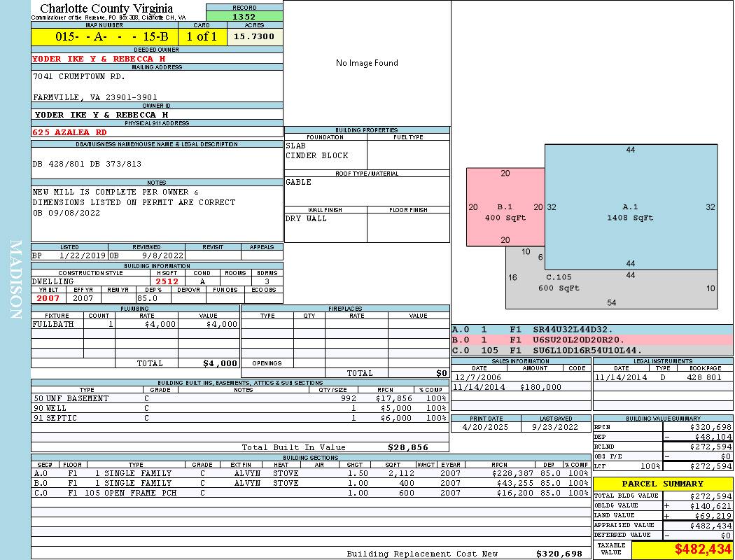
Task: Select the pink B.0 sketch legend row
Action: 591,339
